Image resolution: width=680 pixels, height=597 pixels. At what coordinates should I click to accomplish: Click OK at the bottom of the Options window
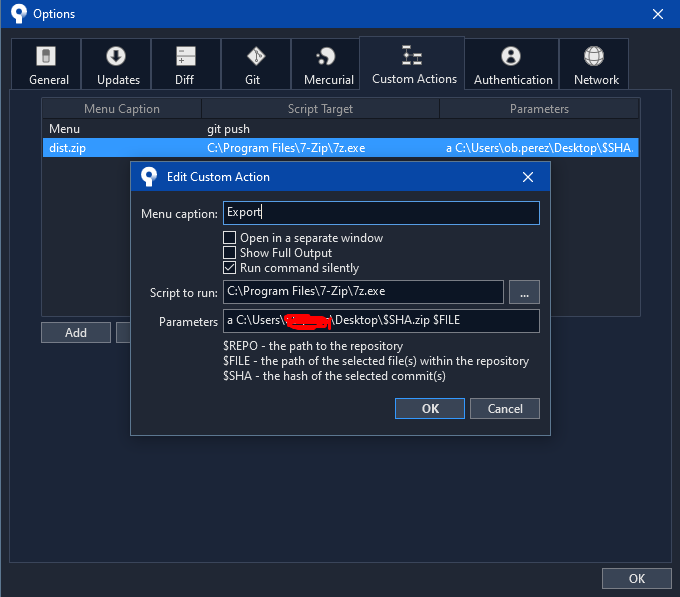637,578
